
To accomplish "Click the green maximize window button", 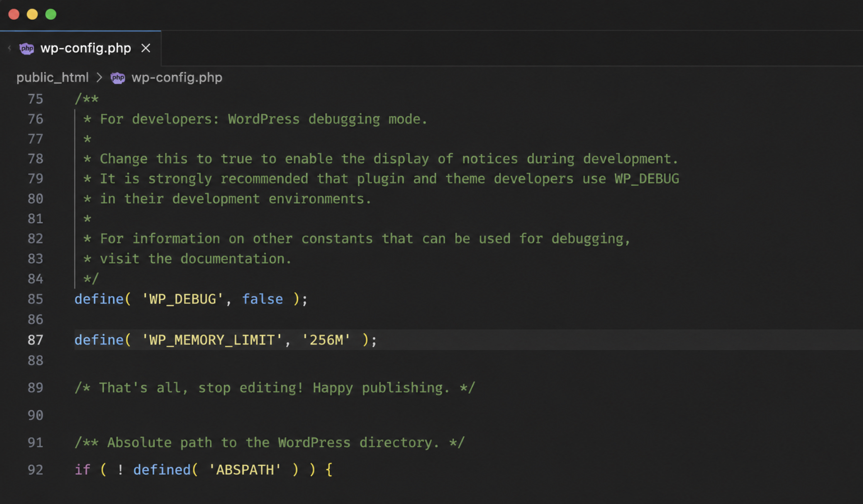I will 51,14.
